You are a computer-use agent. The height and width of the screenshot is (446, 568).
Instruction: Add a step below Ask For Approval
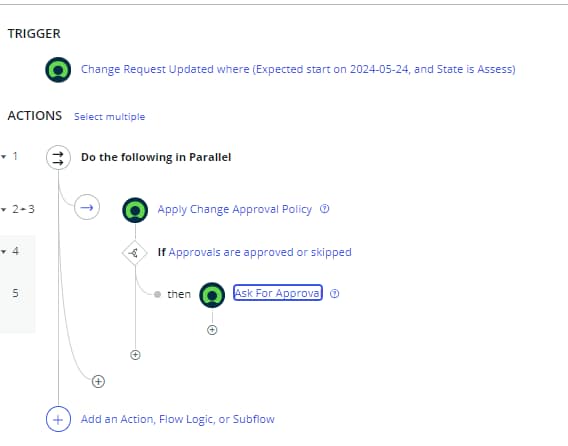coord(212,330)
